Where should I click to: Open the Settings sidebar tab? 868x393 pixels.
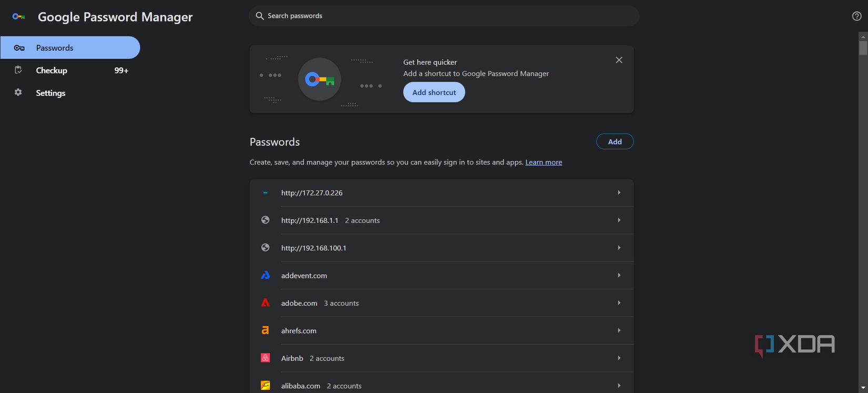(70, 93)
